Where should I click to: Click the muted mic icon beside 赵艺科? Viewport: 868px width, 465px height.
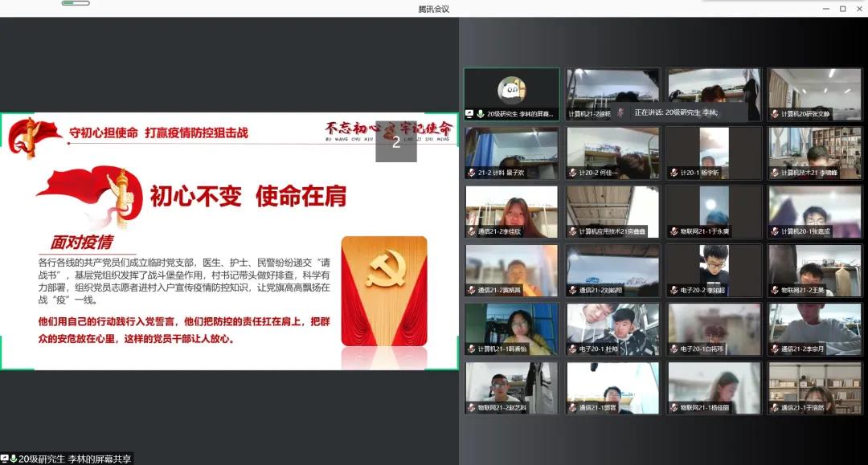click(472, 408)
